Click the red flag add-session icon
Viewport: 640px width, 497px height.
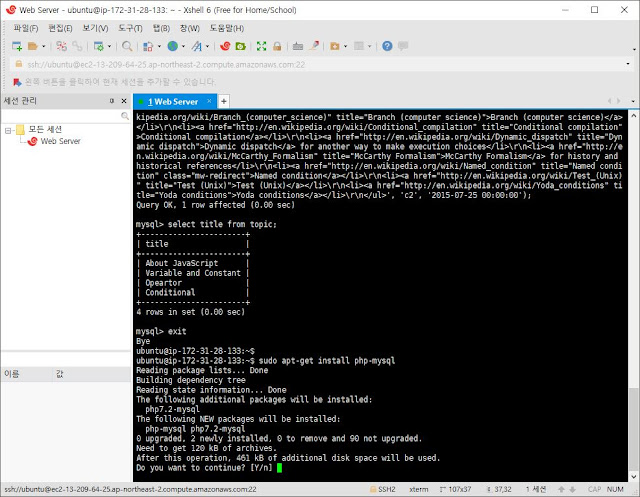point(17,82)
